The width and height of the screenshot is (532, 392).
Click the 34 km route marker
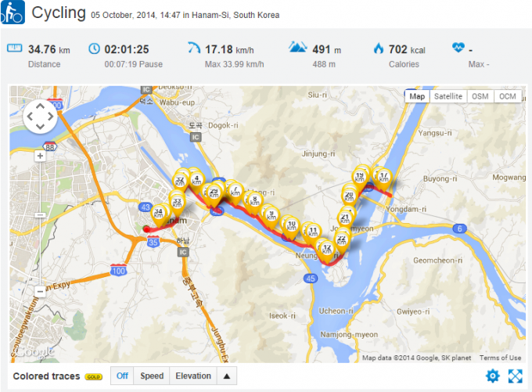point(158,213)
